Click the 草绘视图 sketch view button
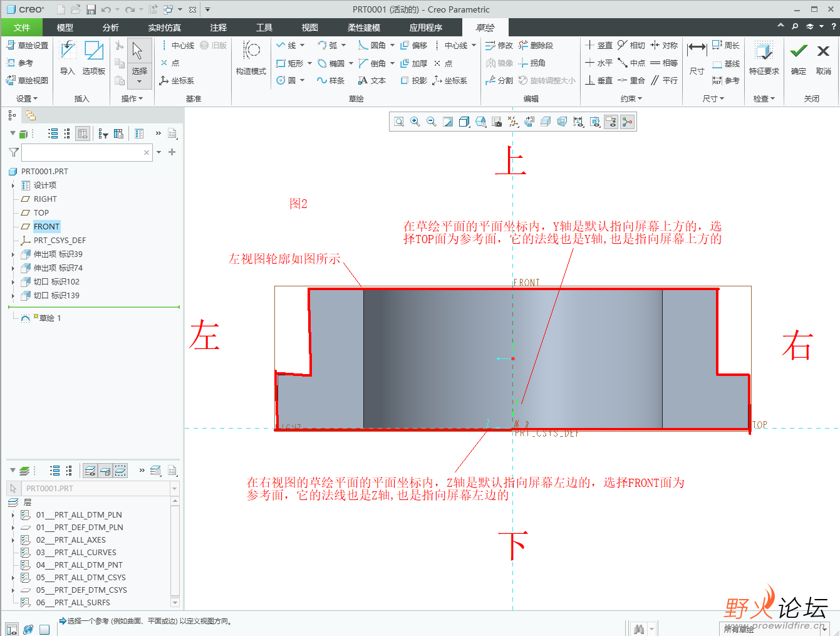840x636 pixels. coord(28,80)
